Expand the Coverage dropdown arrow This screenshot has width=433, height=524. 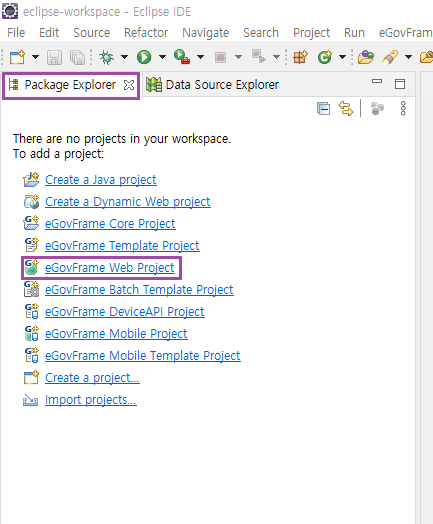pos(200,57)
